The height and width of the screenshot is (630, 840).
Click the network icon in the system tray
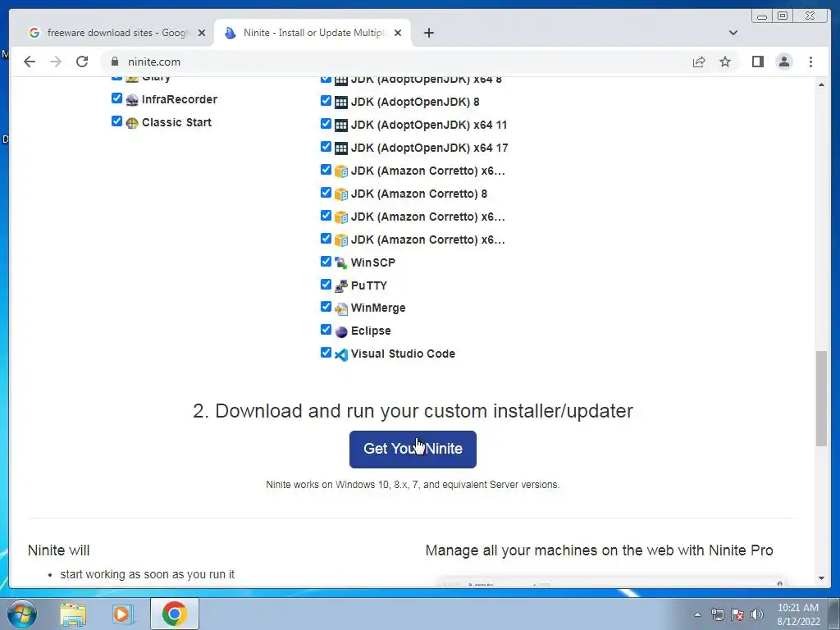coord(717,614)
